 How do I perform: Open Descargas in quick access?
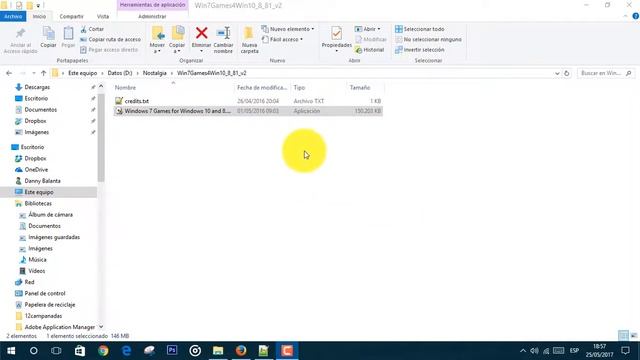coord(37,87)
